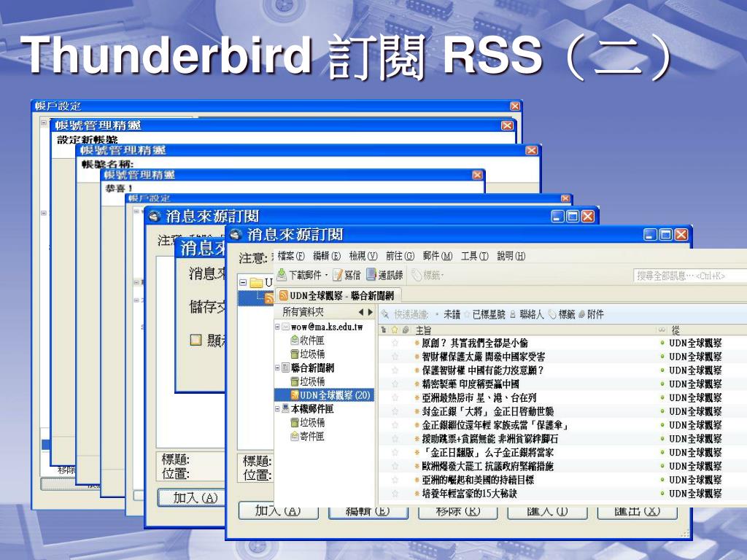Image resolution: width=747 pixels, height=560 pixels.
Task: Open the 下載郵件 dropdown arrow
Action: pyautogui.click(x=326, y=275)
